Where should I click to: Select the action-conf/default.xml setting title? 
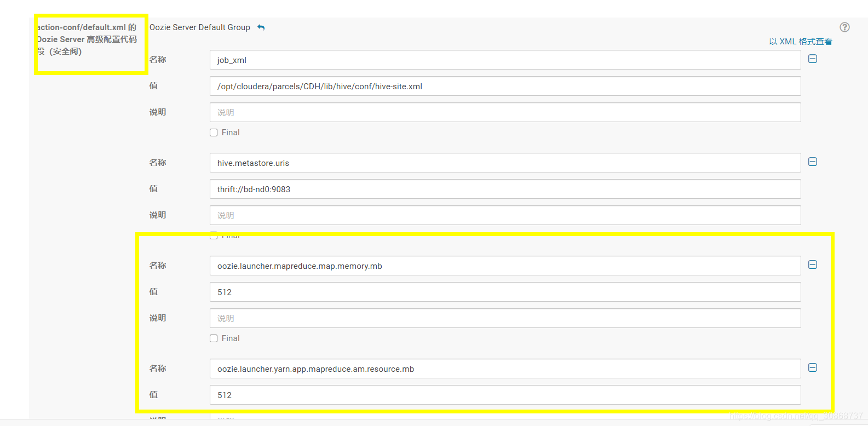click(x=87, y=39)
